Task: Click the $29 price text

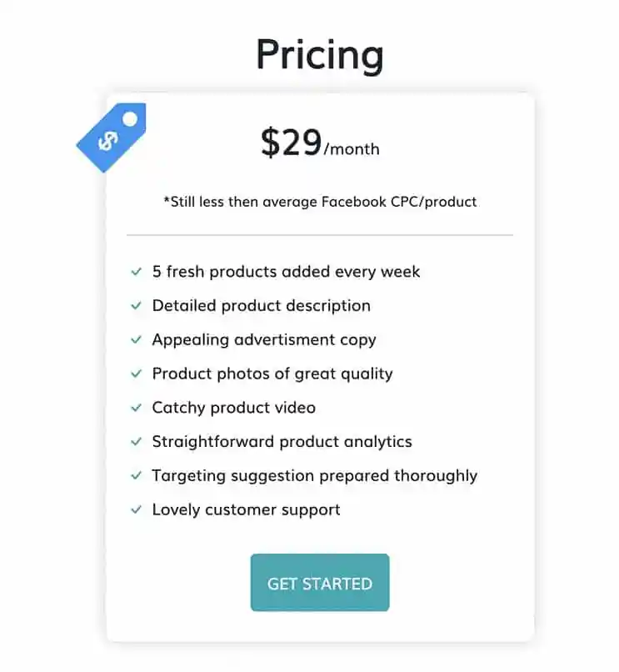Action: coord(292,143)
